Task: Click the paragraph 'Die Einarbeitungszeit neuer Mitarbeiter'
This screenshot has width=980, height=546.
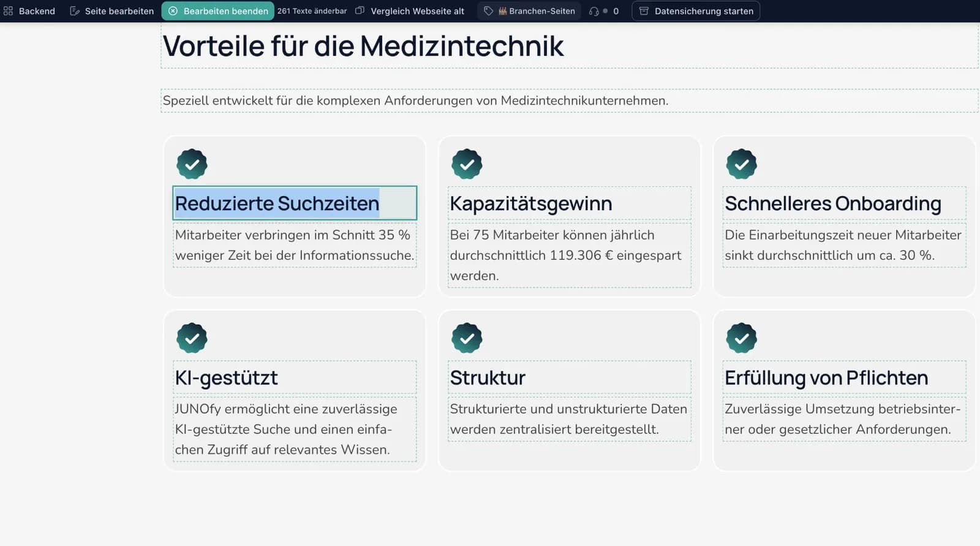Action: point(844,245)
